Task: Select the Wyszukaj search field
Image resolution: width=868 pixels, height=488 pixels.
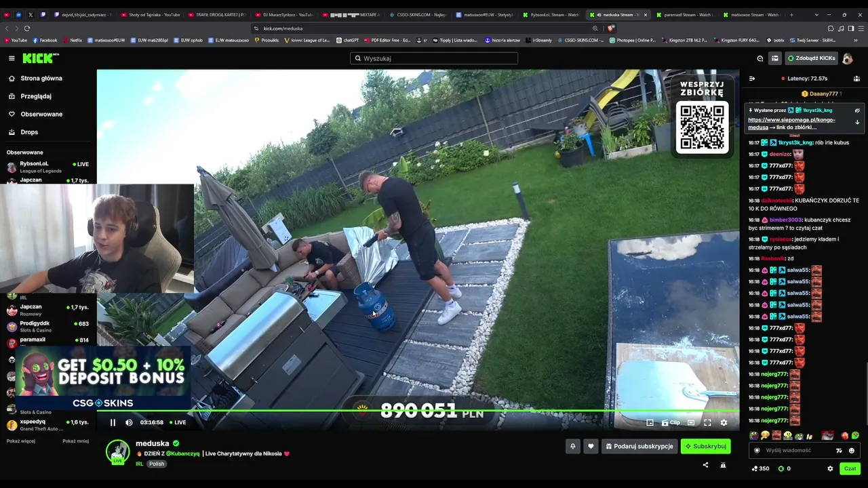Action: point(434,58)
